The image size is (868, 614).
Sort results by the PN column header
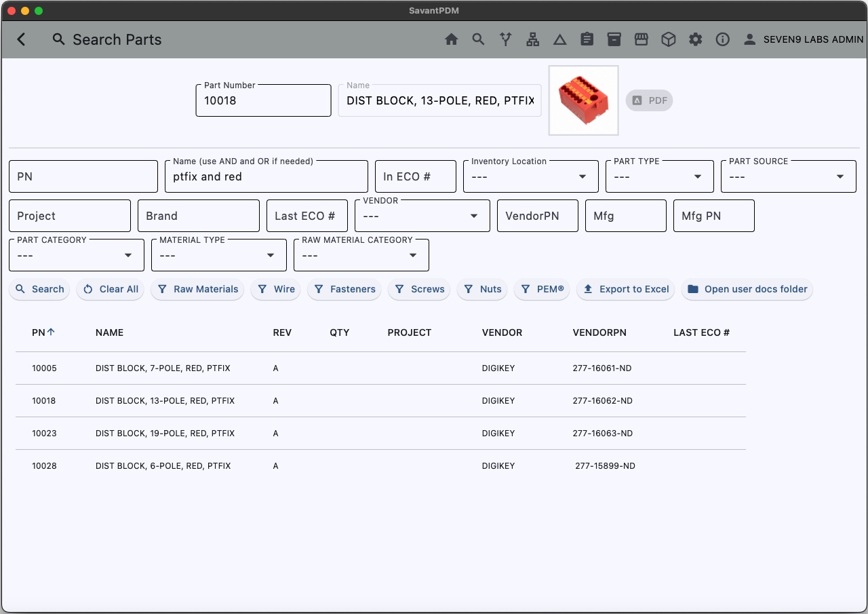point(39,332)
